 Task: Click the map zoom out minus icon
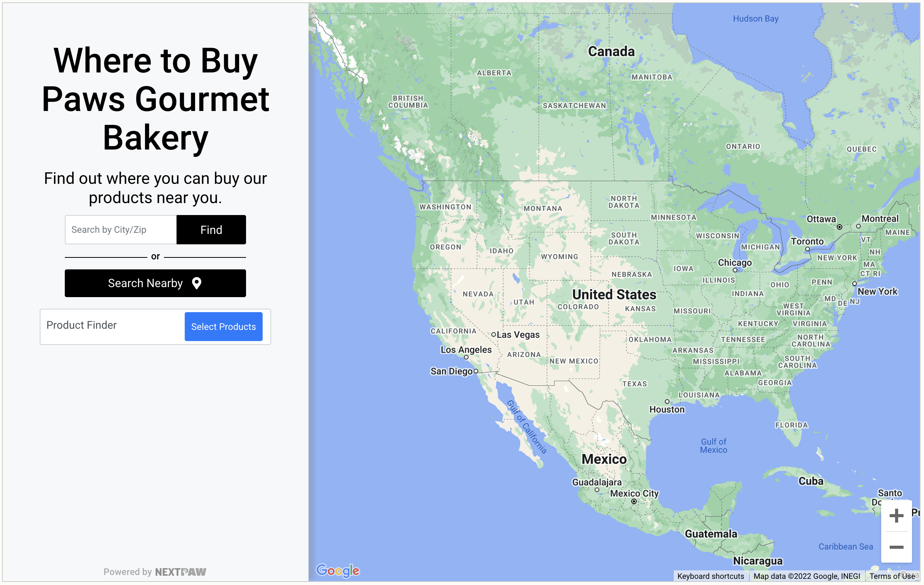[x=896, y=547]
